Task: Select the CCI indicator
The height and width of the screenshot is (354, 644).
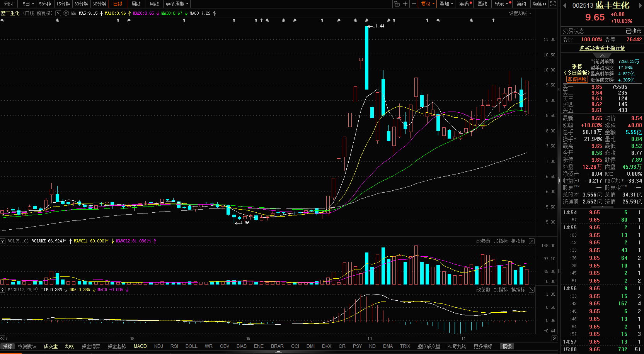Action: pyautogui.click(x=295, y=346)
